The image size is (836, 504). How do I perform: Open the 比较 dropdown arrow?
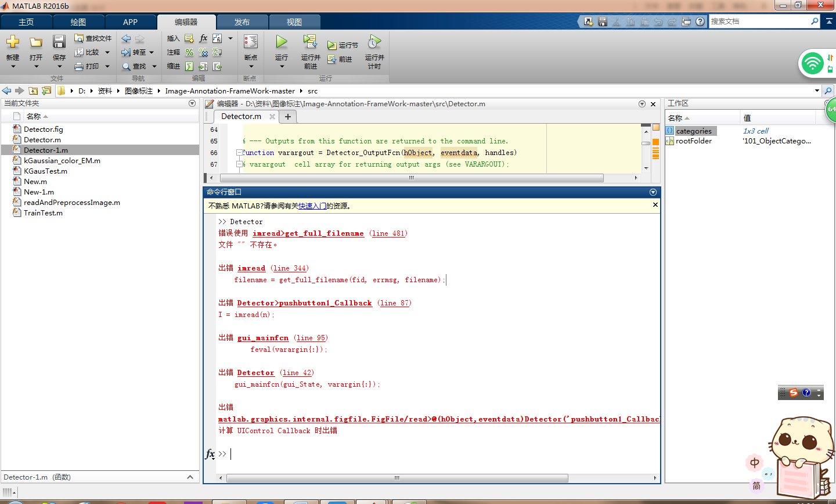tap(107, 52)
